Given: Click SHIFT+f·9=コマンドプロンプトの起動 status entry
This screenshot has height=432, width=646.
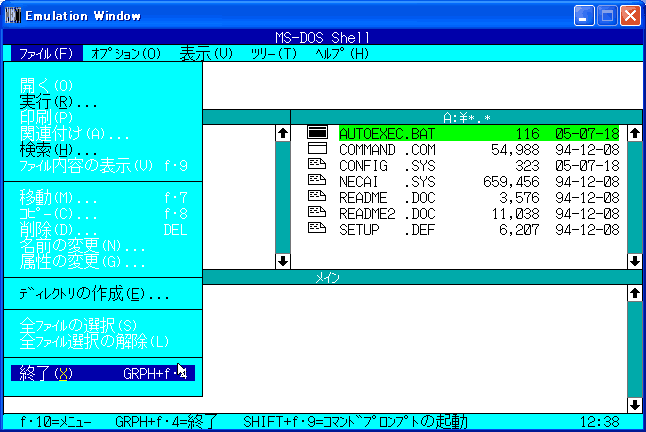Looking at the screenshot, I should point(355,422).
